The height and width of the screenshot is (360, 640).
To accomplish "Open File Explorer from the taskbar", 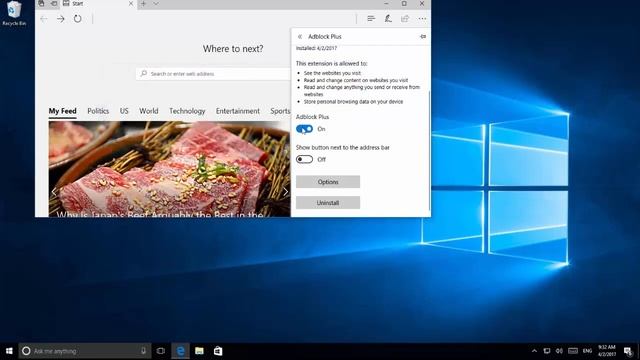I will tap(199, 351).
